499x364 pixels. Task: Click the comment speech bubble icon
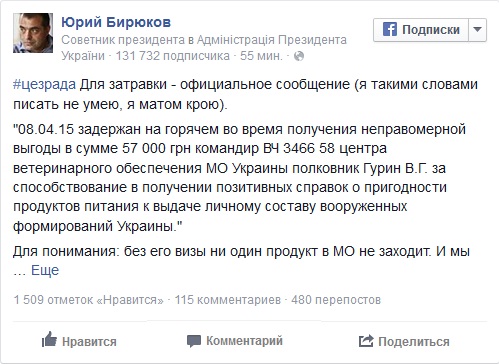[194, 341]
